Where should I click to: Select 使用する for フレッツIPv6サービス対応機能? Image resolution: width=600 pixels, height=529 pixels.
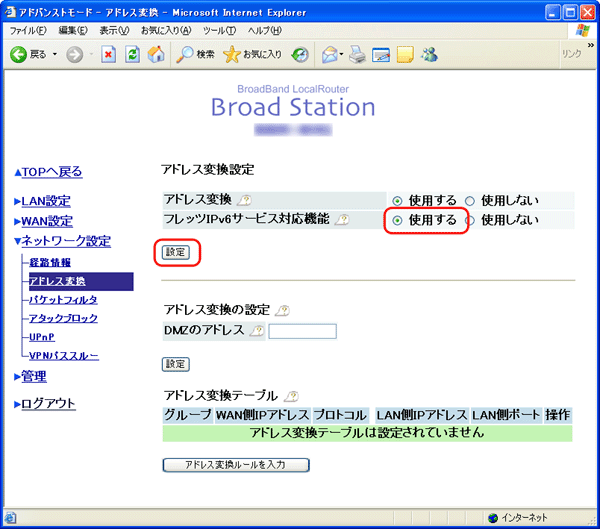pos(397,220)
